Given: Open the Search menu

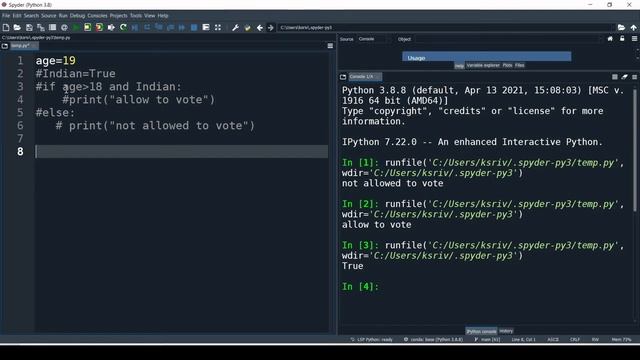Looking at the screenshot, I should [x=31, y=16].
